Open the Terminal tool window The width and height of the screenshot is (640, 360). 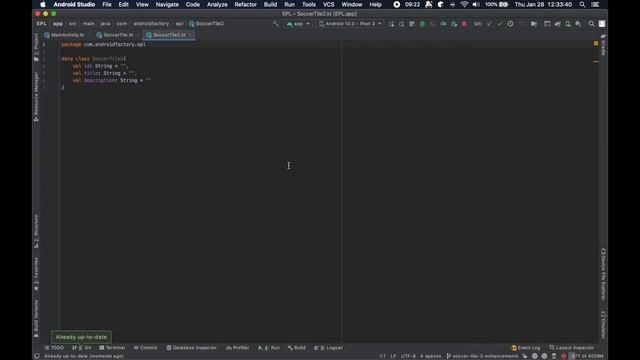click(x=112, y=348)
